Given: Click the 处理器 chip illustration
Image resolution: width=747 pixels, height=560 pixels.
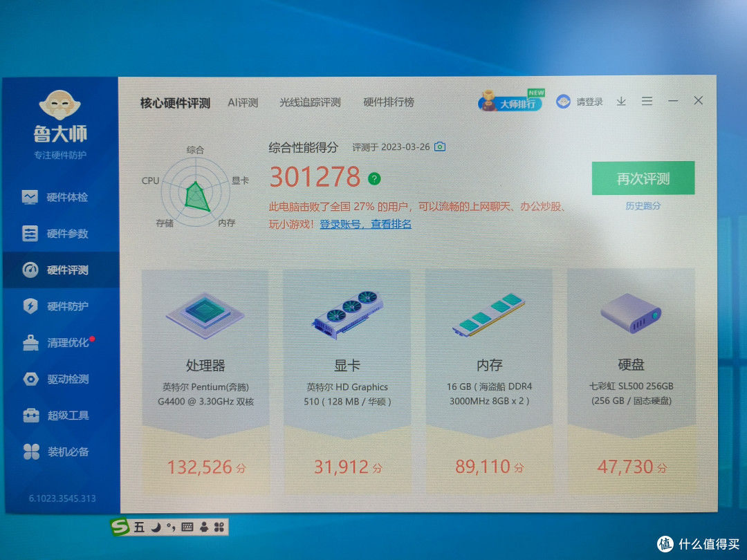Looking at the screenshot, I should point(205,315).
